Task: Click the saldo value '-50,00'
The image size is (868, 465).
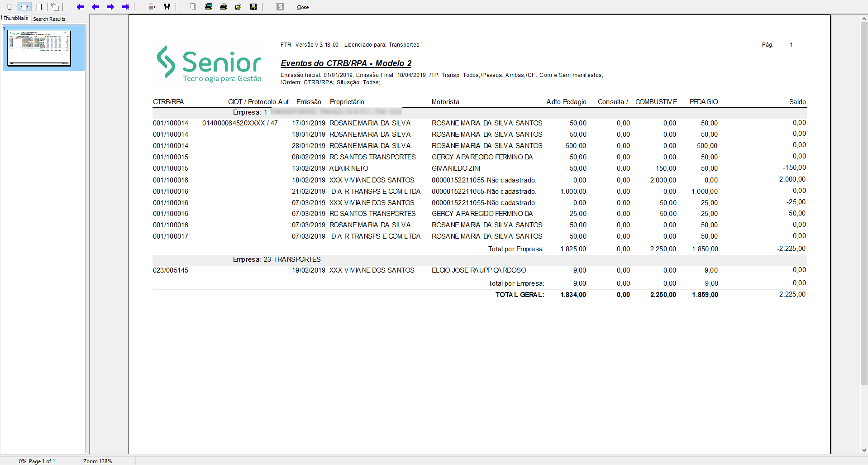Action: point(796,213)
